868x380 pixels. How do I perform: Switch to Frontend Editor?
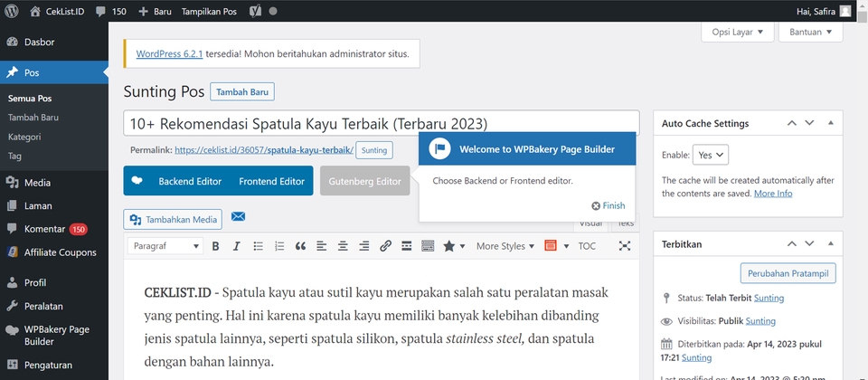272,181
